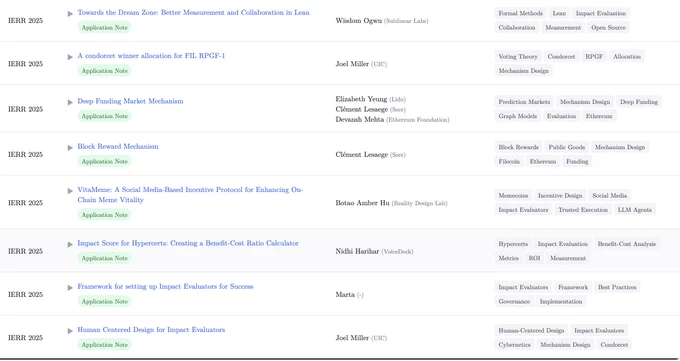Viewport: 680px width, 361px height.
Task: Click the Memecoins tag
Action: (513, 196)
